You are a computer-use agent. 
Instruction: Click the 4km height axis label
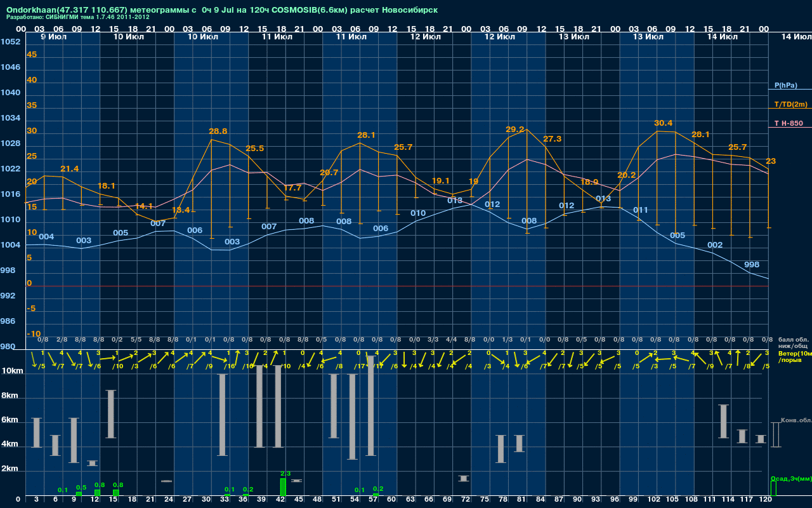point(10,444)
